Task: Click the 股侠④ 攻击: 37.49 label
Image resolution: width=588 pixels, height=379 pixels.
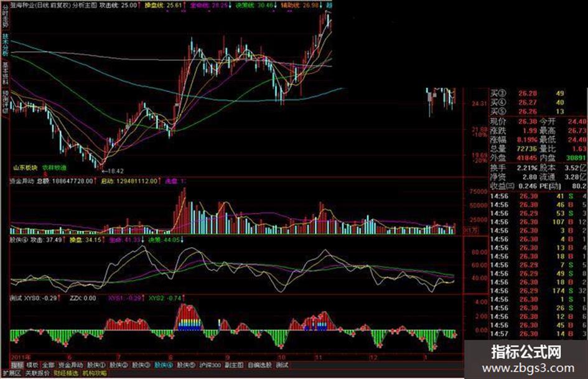Action: click(x=38, y=240)
